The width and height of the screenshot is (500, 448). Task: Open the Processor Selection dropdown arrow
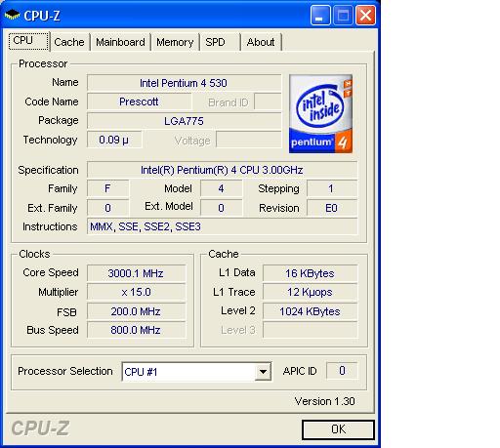263,371
